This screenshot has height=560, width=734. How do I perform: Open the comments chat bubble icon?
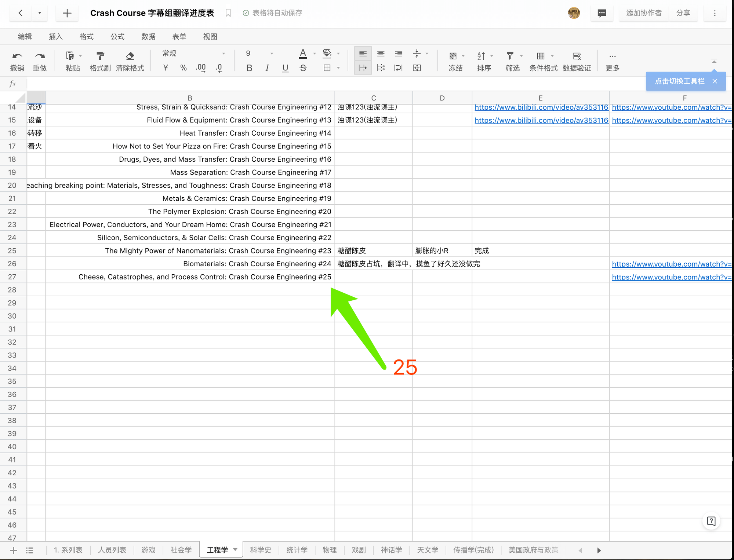click(x=602, y=13)
